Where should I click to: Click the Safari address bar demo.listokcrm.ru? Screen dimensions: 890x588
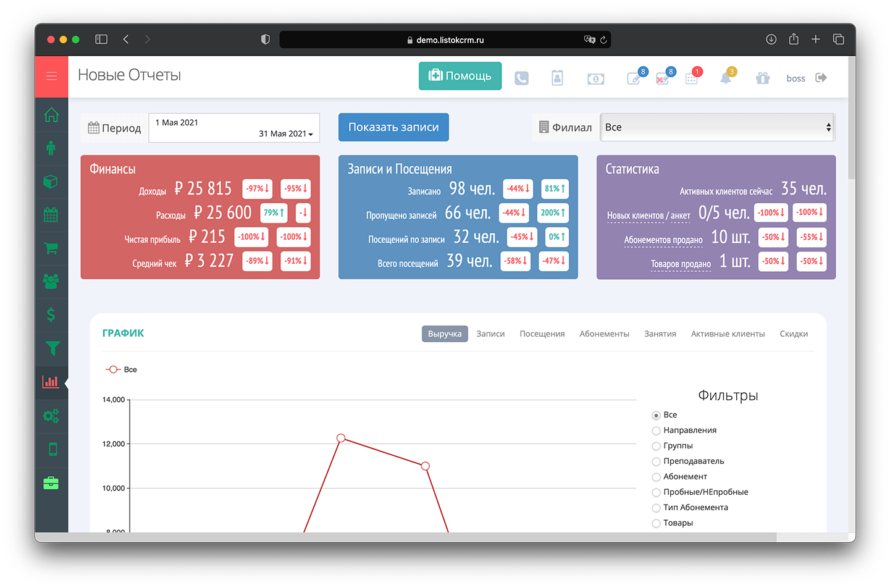(x=445, y=40)
